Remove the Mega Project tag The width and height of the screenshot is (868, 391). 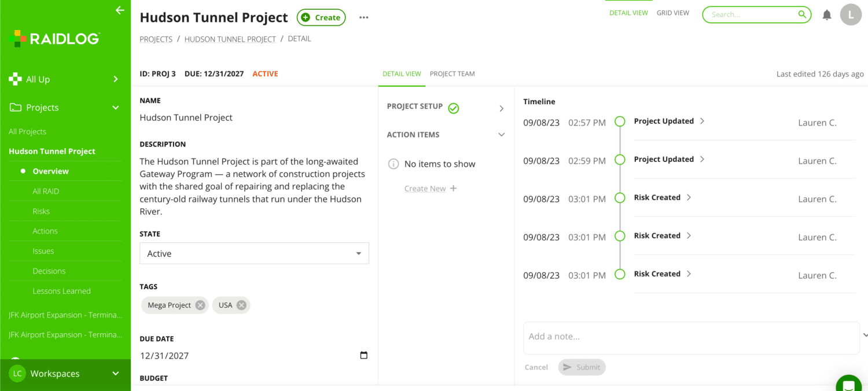click(x=200, y=305)
